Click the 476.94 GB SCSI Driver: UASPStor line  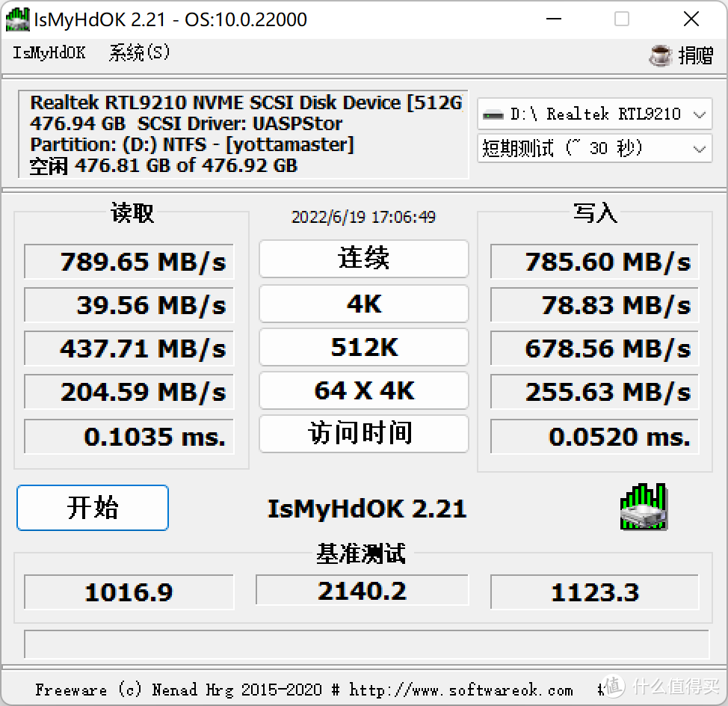coord(186,123)
